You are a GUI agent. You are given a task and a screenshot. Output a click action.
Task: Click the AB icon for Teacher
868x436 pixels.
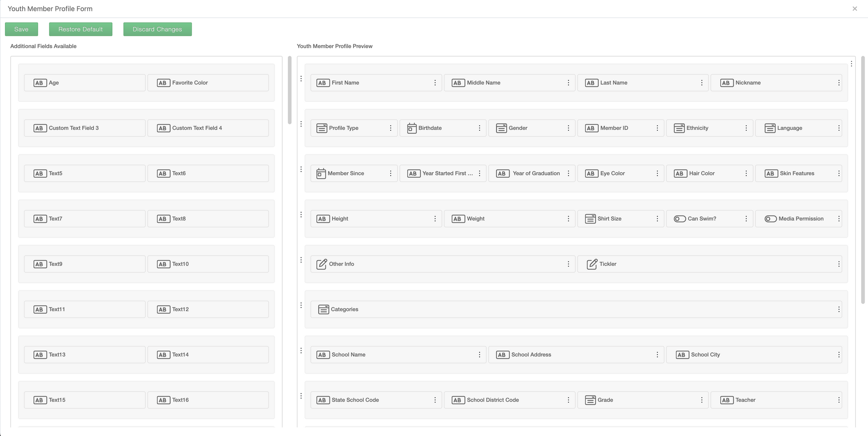(x=726, y=400)
